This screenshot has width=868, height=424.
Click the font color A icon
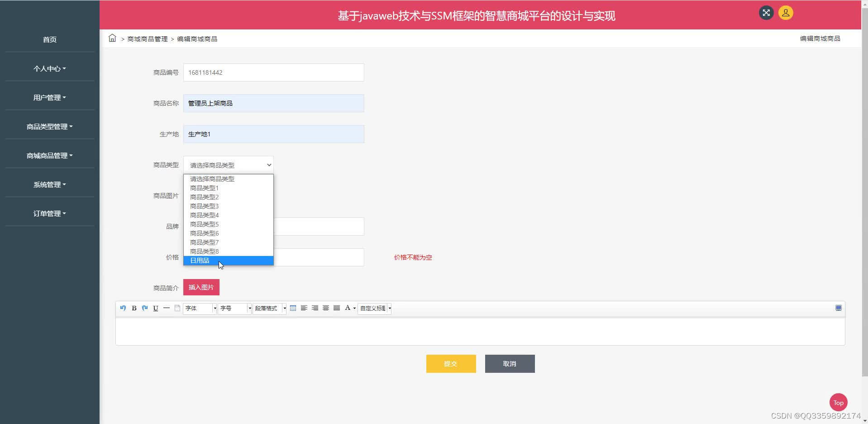coord(348,308)
